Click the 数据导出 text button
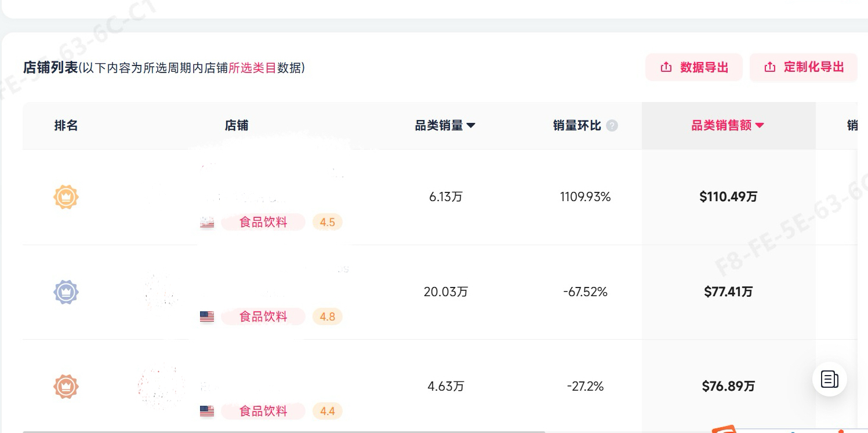Screen dimensions: 868x433 (x=704, y=67)
